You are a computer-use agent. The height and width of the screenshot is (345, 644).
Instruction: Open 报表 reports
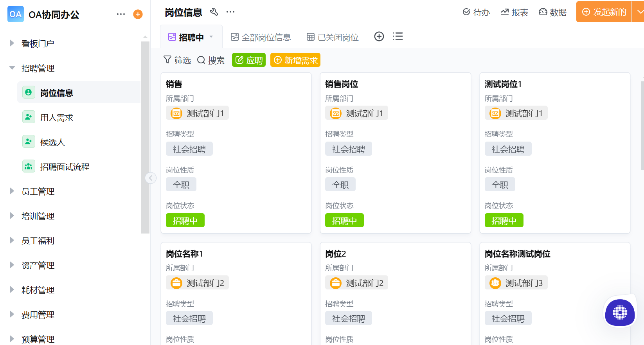[x=514, y=12]
